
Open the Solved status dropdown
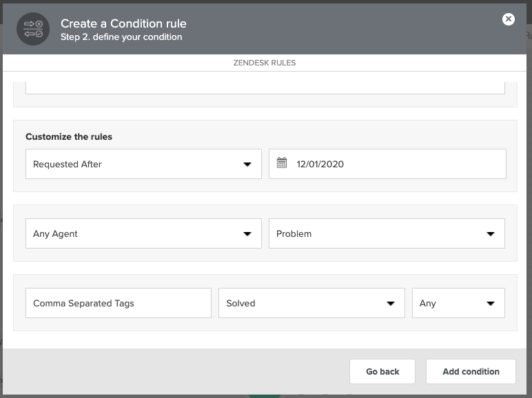pos(311,303)
